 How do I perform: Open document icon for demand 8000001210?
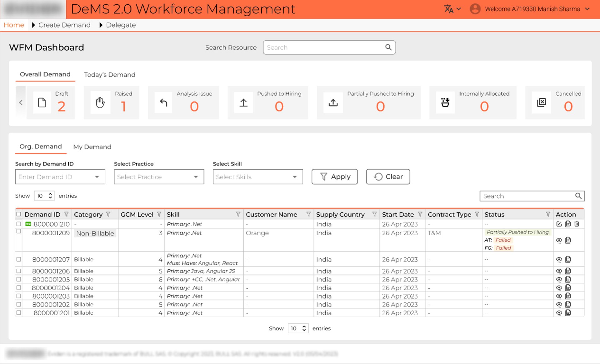568,224
